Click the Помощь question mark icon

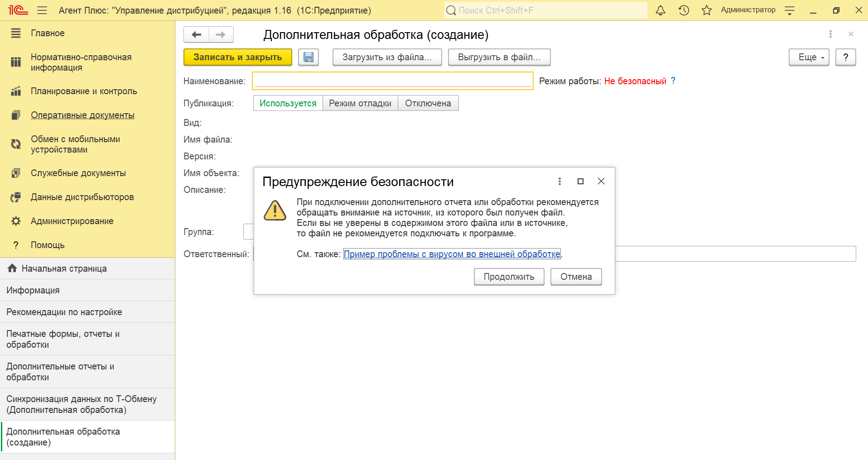pyautogui.click(x=16, y=245)
